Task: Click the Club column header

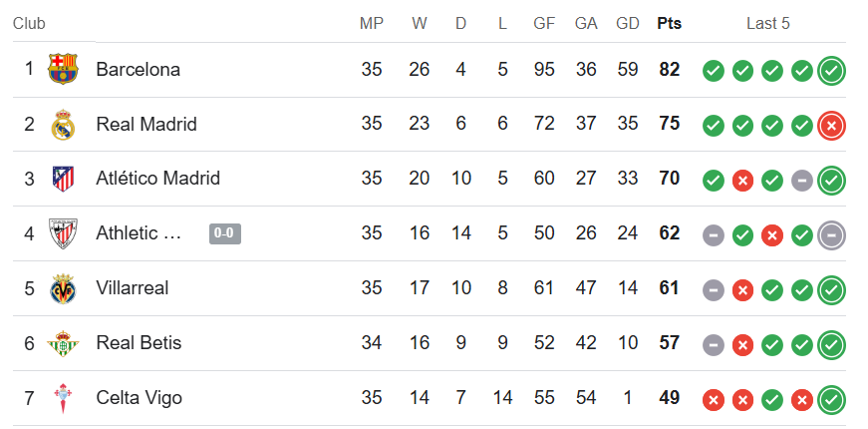Action: 29,23
